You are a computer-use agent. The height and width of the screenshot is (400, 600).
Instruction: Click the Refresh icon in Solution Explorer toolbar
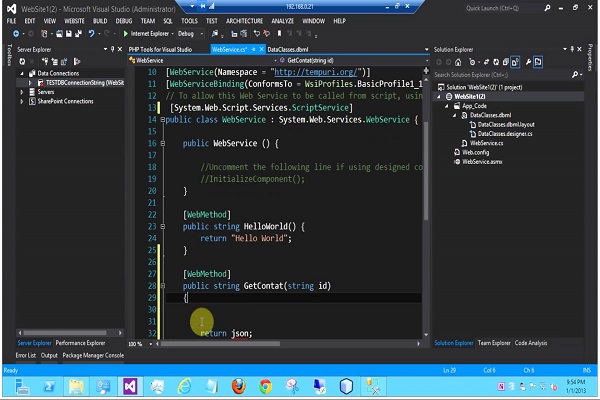pyautogui.click(x=496, y=62)
